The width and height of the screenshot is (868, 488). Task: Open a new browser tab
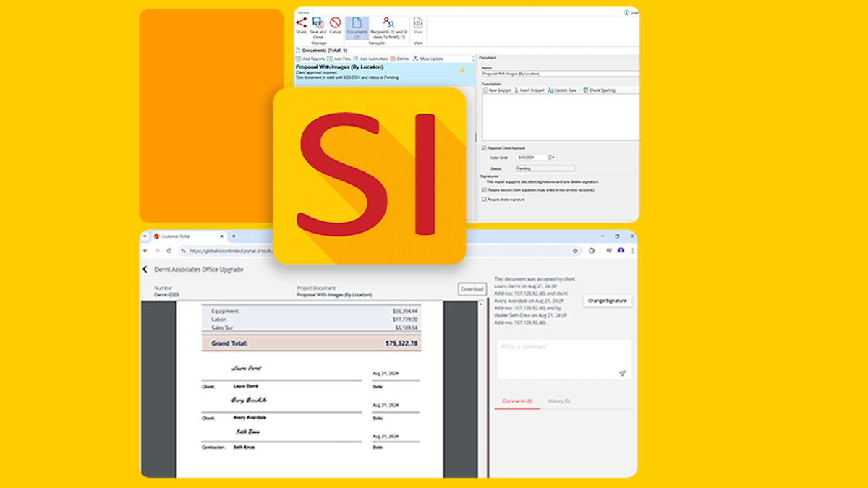233,236
